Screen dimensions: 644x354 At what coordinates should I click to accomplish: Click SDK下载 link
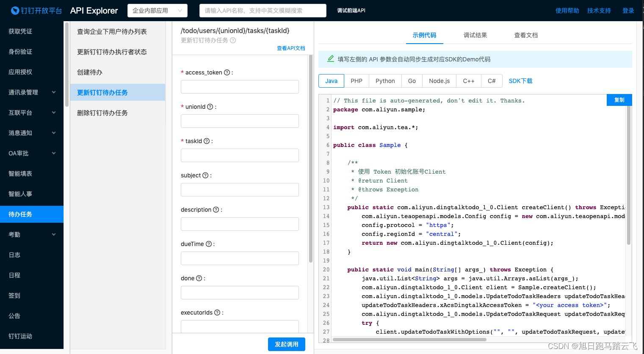(x=520, y=81)
